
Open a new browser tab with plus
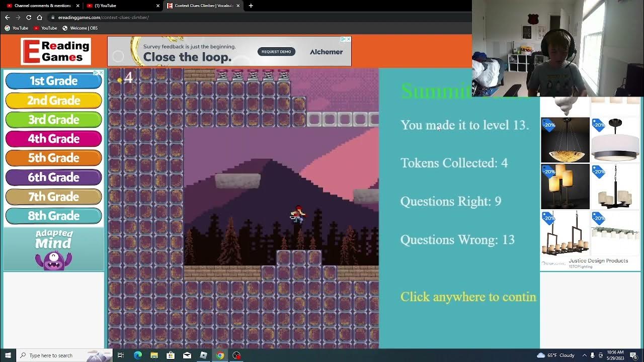coord(251,6)
